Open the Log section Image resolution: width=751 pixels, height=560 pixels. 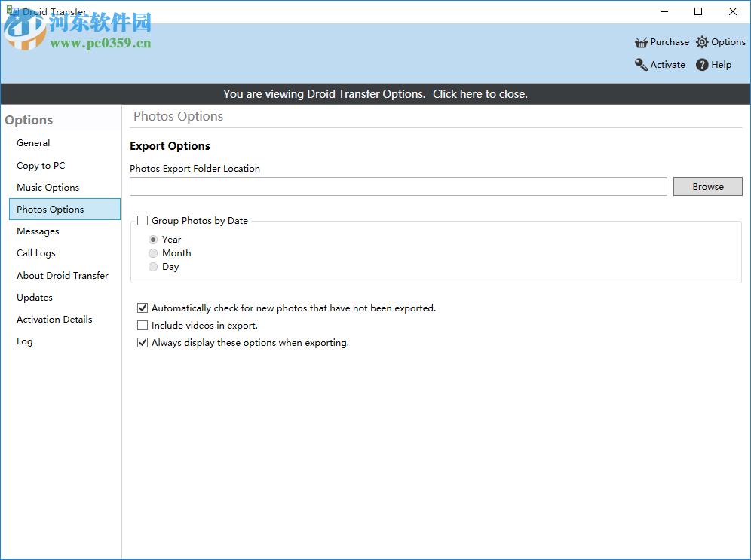pos(24,341)
